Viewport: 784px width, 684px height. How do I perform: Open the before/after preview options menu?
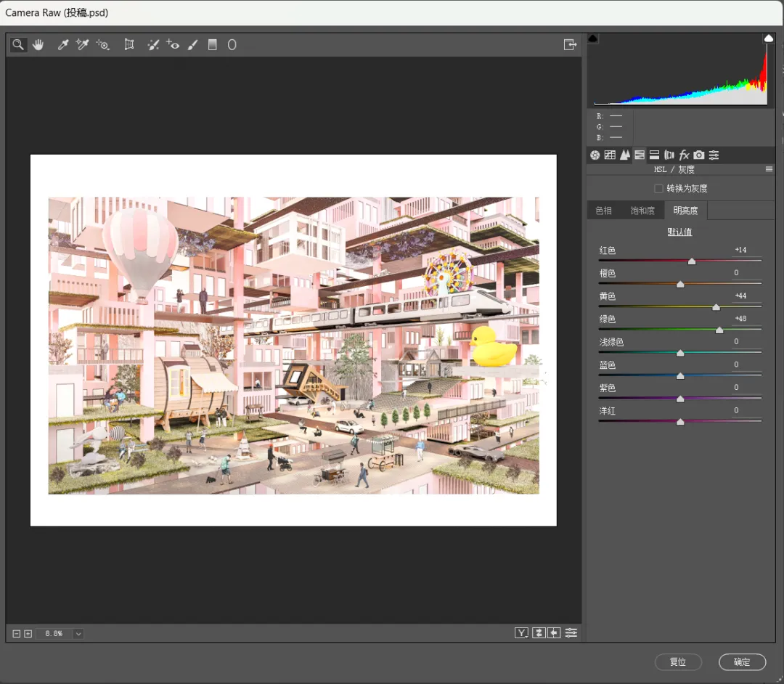click(x=521, y=633)
